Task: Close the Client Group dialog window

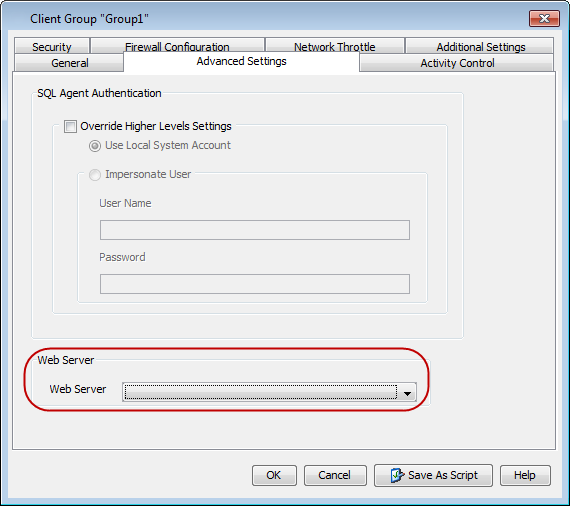Action: click(544, 19)
